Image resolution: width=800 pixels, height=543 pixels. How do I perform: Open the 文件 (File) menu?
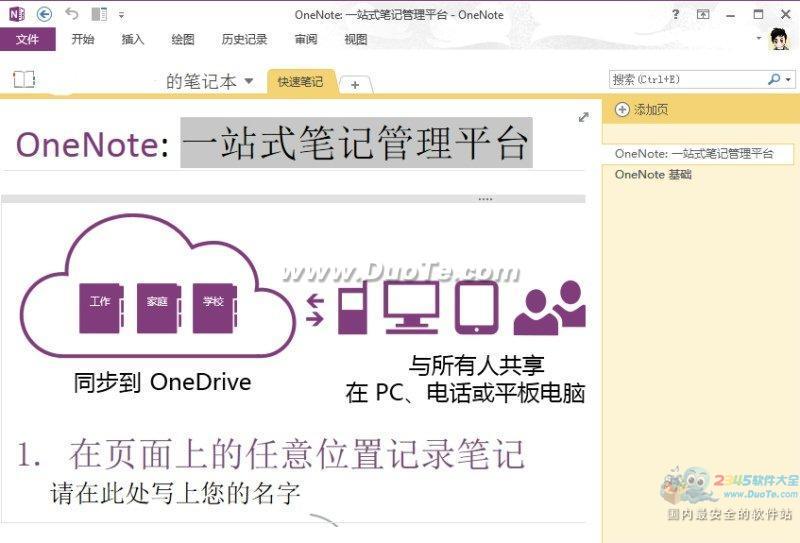pos(28,40)
